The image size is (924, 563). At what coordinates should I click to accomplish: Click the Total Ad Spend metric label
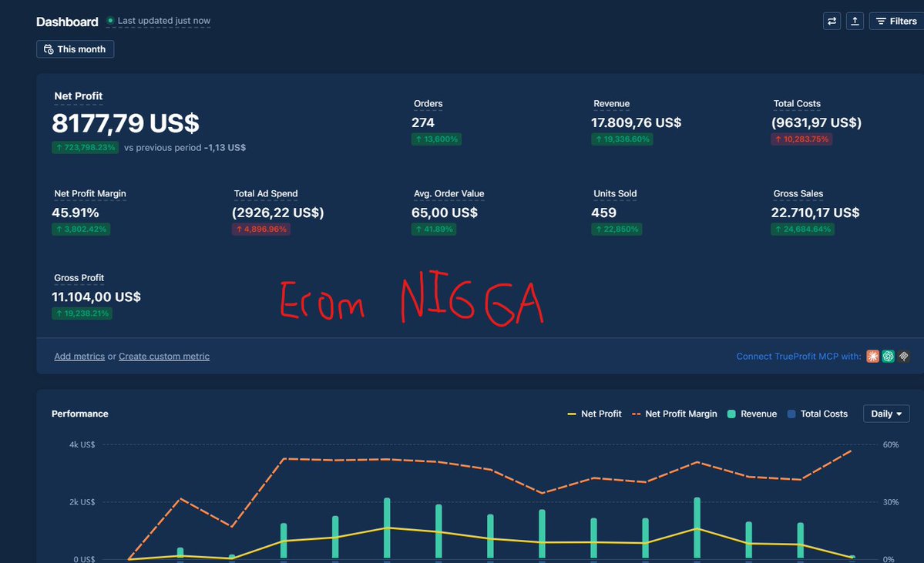tap(266, 194)
